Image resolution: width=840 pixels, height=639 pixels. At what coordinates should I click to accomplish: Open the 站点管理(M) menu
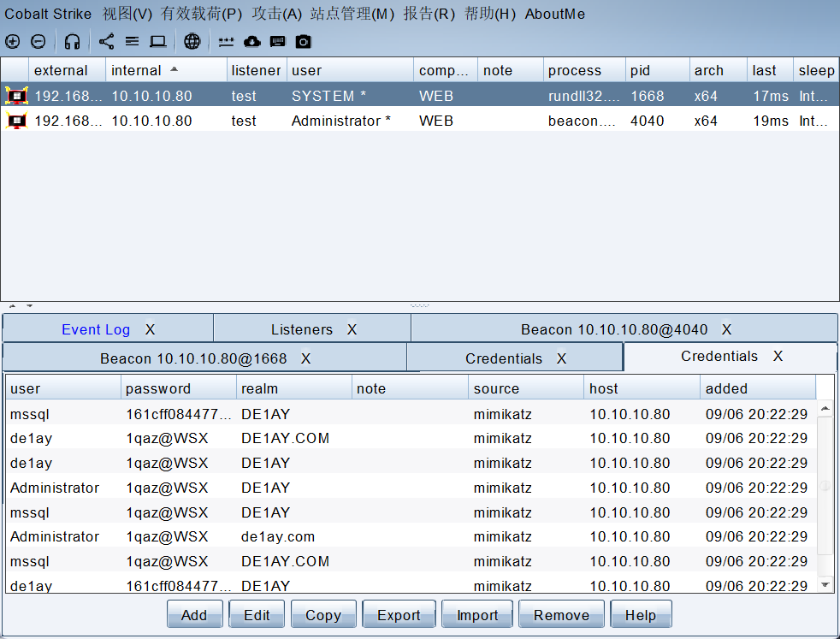pyautogui.click(x=352, y=14)
